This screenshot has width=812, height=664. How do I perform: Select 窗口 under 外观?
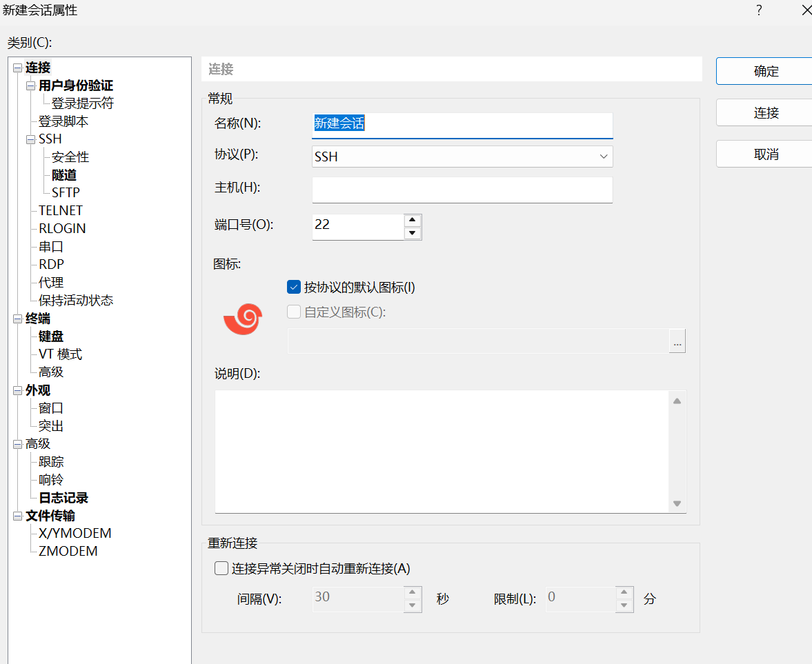[x=51, y=408]
